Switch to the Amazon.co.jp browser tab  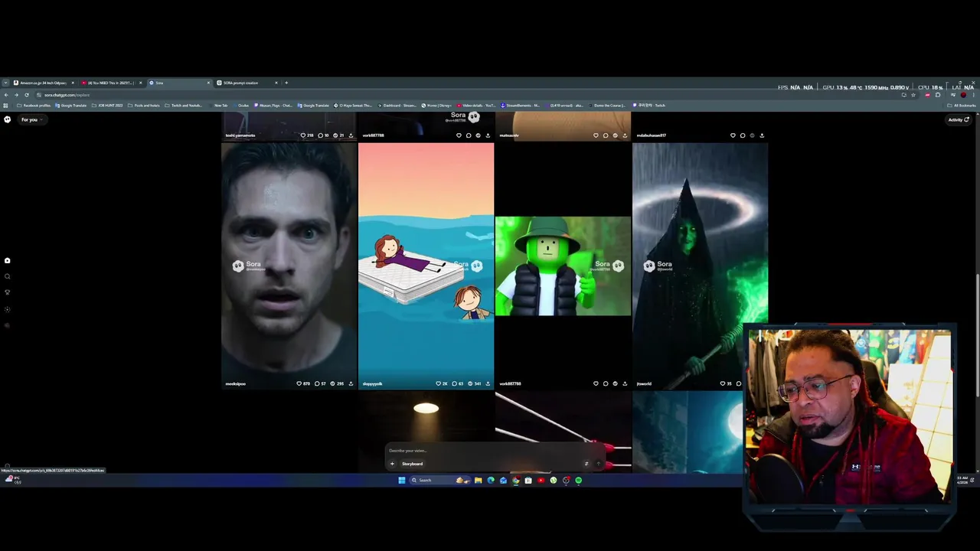click(x=43, y=83)
